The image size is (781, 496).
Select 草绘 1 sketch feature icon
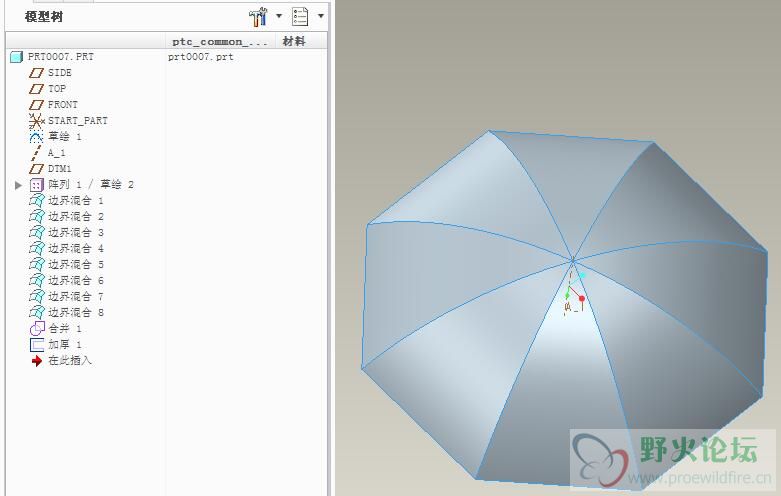(x=36, y=136)
